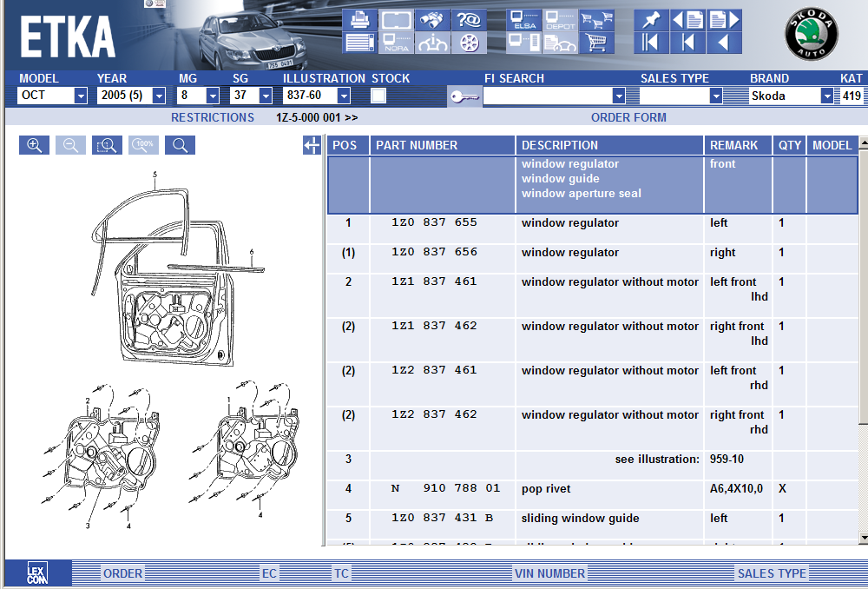Image resolution: width=868 pixels, height=589 pixels.
Task: Click the wheel rim icon
Action: pos(469,43)
